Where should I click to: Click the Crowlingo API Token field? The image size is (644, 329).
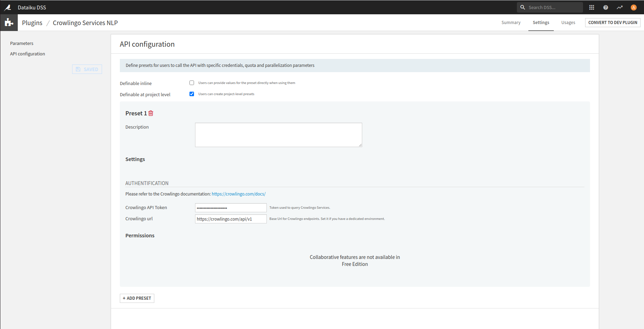click(231, 208)
